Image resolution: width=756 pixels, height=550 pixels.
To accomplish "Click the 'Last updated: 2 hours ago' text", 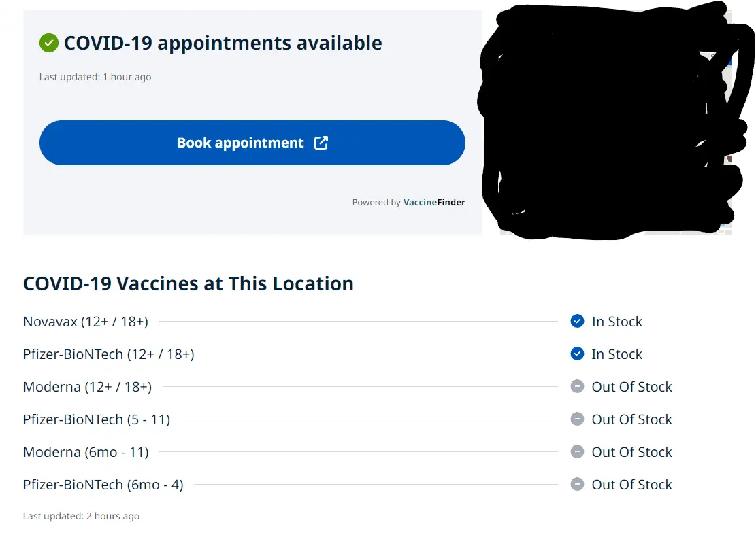I will click(81, 516).
